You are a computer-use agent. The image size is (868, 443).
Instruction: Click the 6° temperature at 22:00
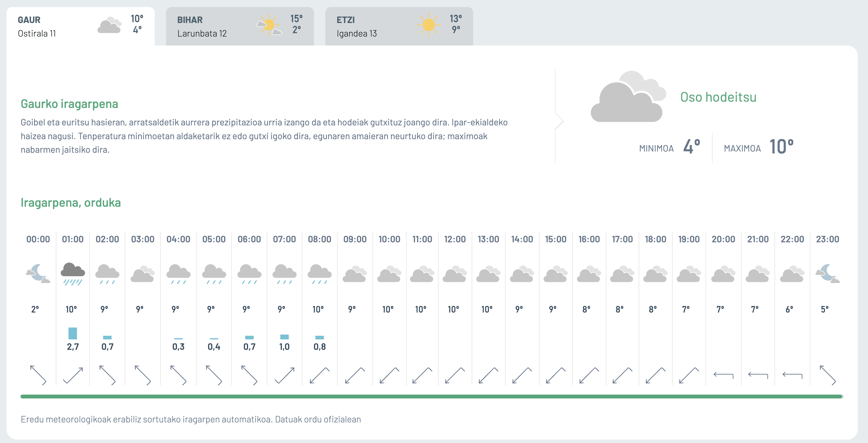(789, 309)
